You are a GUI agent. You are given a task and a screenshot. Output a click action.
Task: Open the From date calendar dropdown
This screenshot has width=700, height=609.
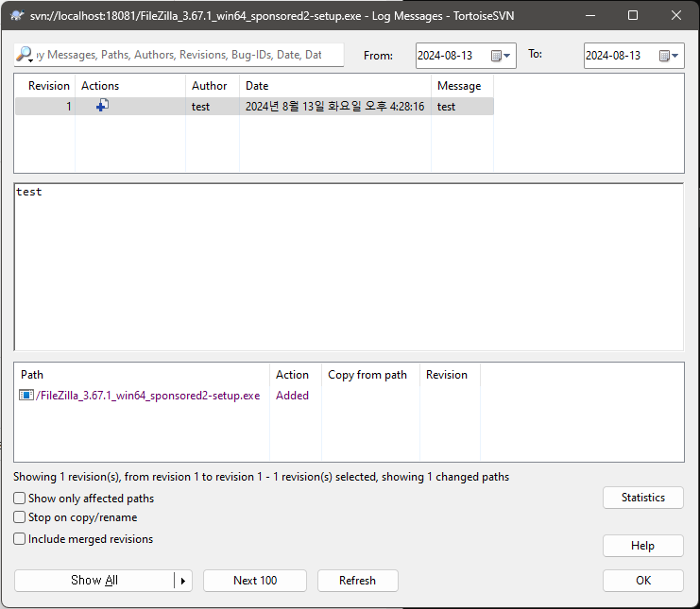501,56
